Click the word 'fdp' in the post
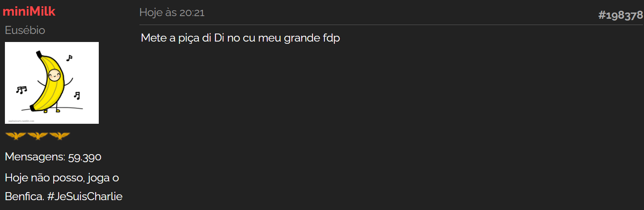Viewport: 644px width, 210px height. click(331, 38)
